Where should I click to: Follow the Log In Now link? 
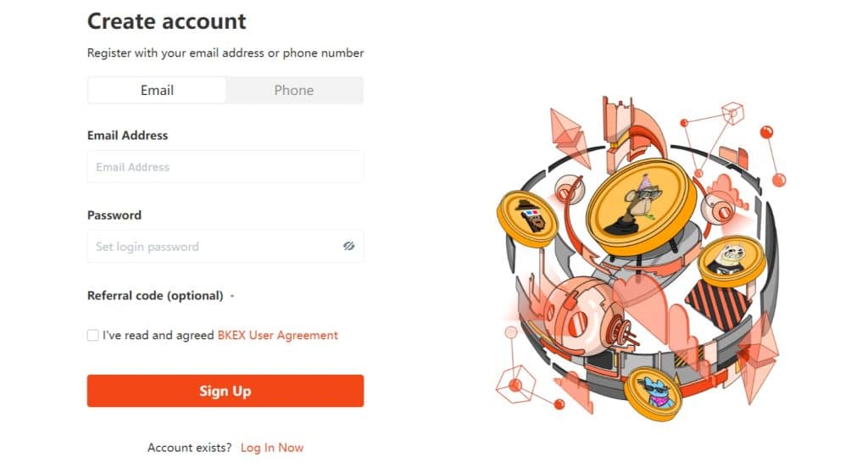[x=272, y=448]
